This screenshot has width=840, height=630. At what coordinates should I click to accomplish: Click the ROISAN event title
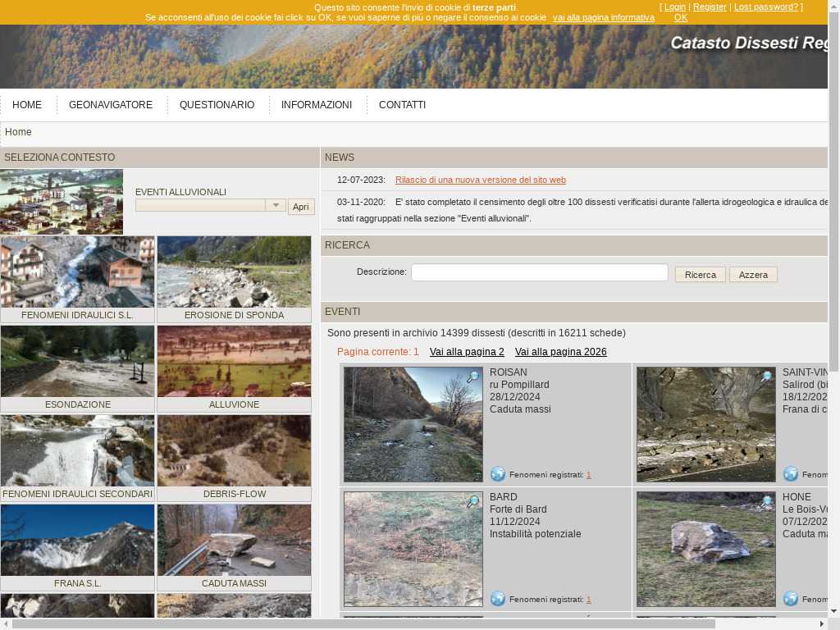(x=509, y=372)
